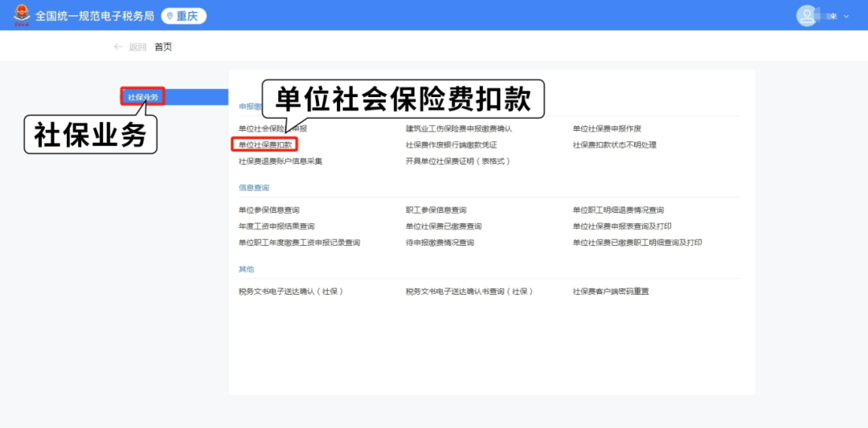
Task: Open 单位社保费扣款
Action: pos(265,145)
